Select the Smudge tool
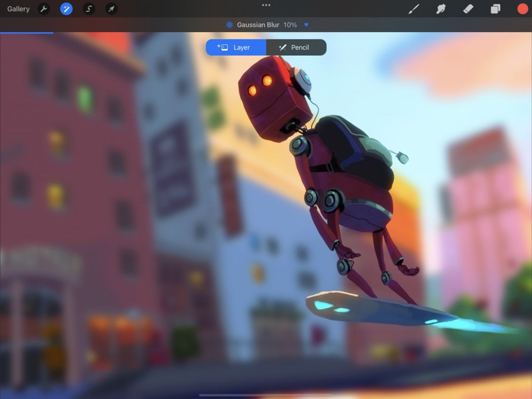Image resolution: width=532 pixels, height=399 pixels. [x=441, y=9]
